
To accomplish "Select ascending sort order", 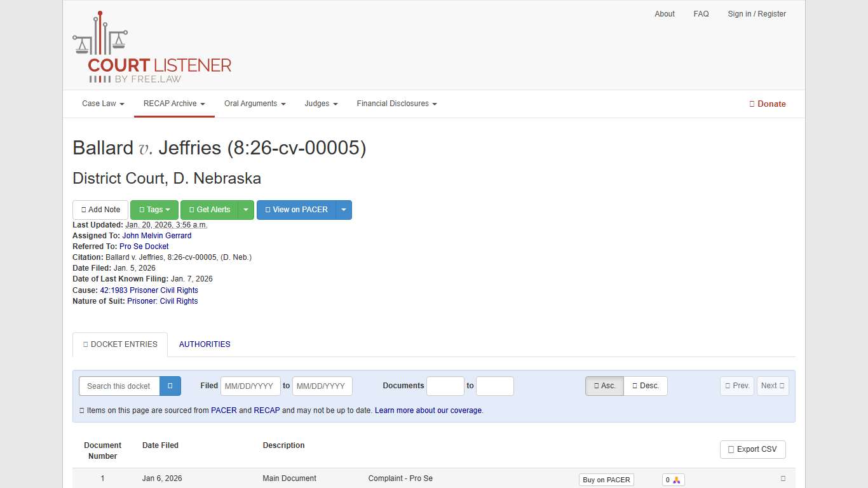I will (604, 386).
